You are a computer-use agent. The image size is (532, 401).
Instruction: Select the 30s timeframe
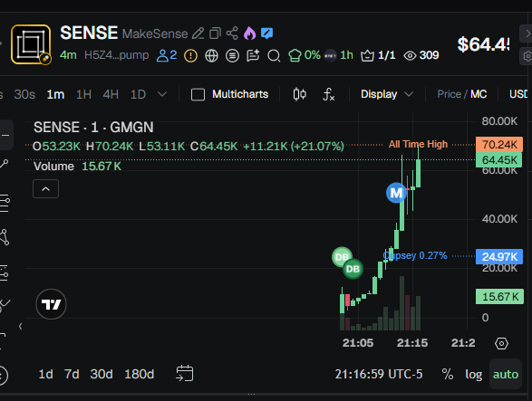[x=24, y=94]
